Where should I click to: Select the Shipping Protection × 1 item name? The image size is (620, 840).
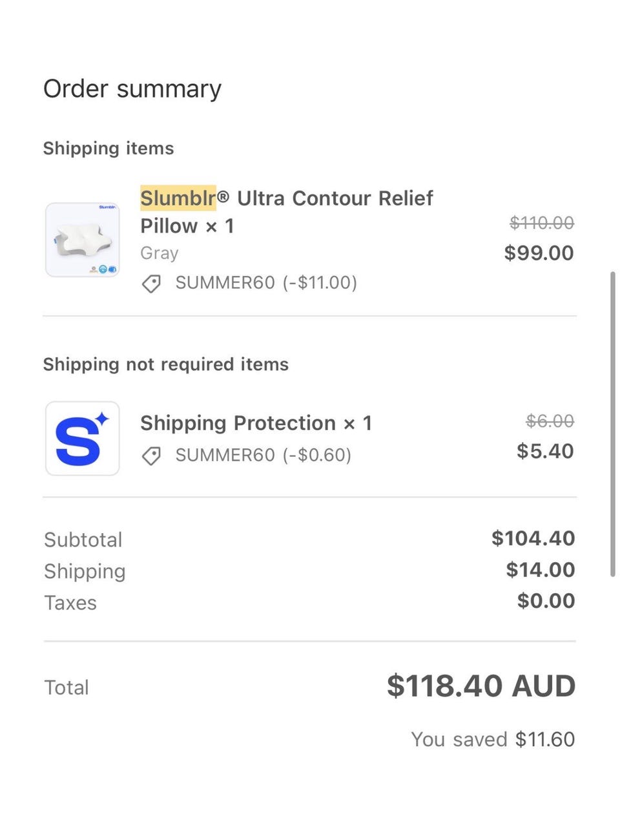256,423
